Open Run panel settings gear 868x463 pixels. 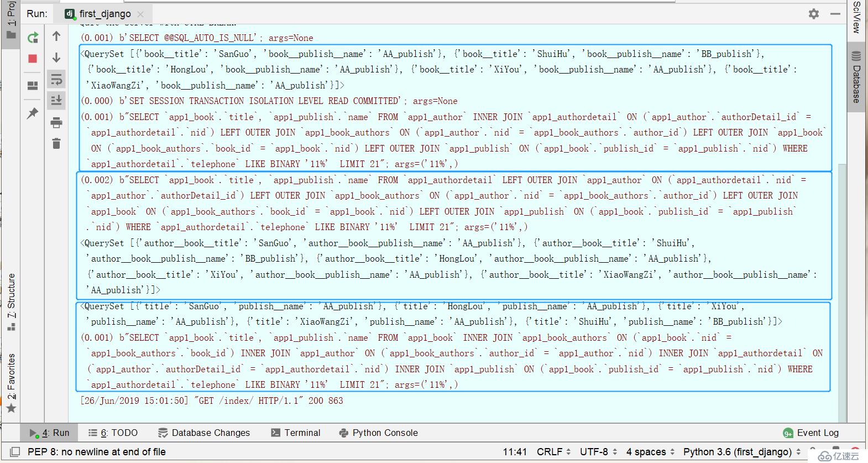click(814, 14)
